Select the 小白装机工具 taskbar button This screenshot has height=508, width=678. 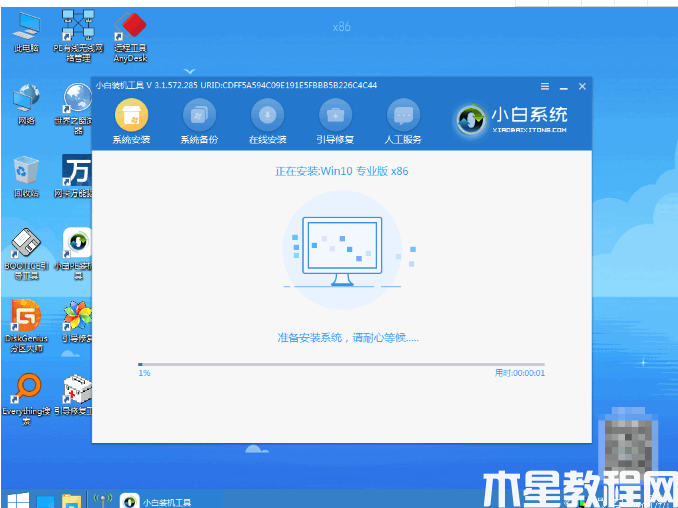coord(156,501)
